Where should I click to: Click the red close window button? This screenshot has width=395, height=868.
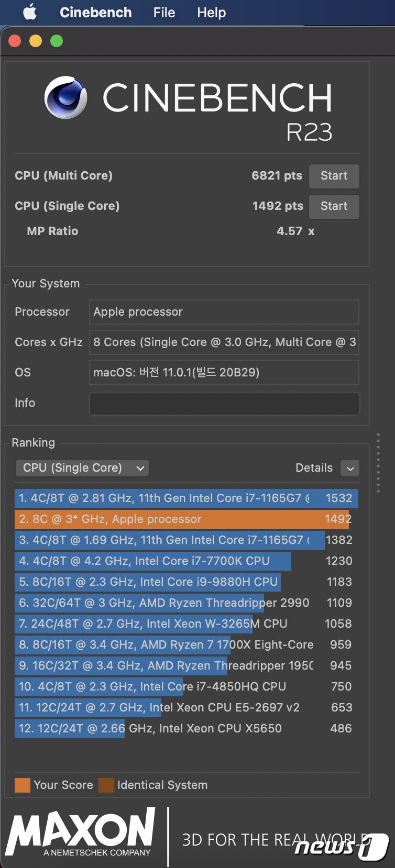coord(15,41)
